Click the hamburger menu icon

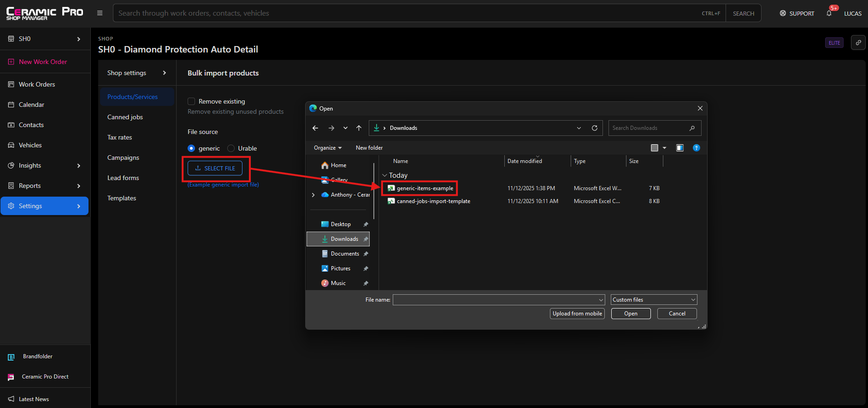click(100, 13)
